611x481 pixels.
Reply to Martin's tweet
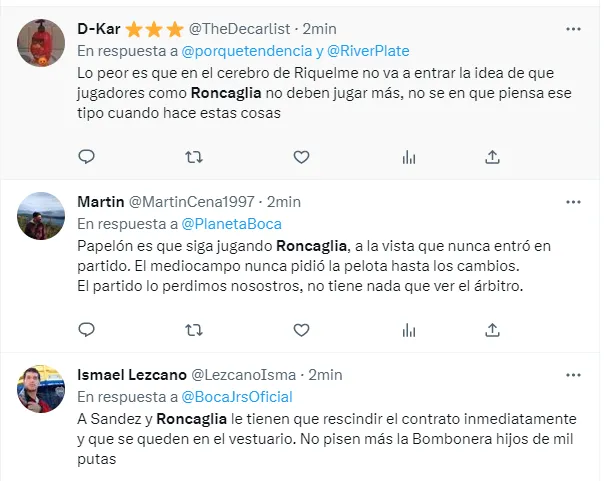click(87, 329)
